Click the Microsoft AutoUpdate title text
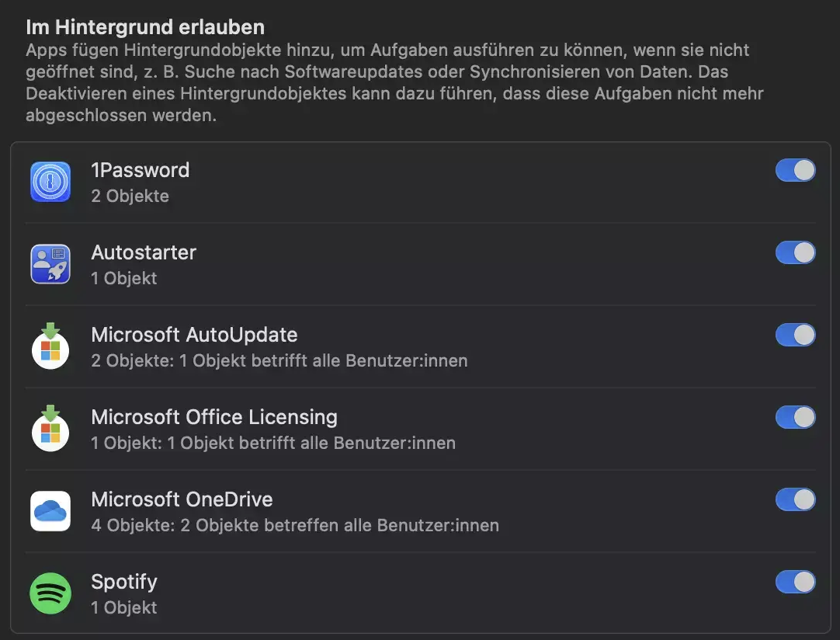The height and width of the screenshot is (640, 840). (x=194, y=335)
